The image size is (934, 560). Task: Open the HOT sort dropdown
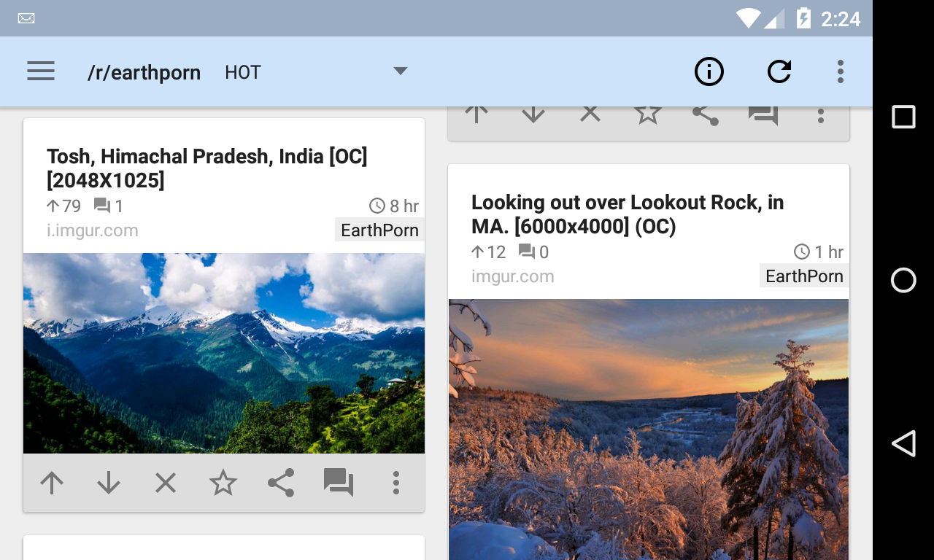point(316,72)
